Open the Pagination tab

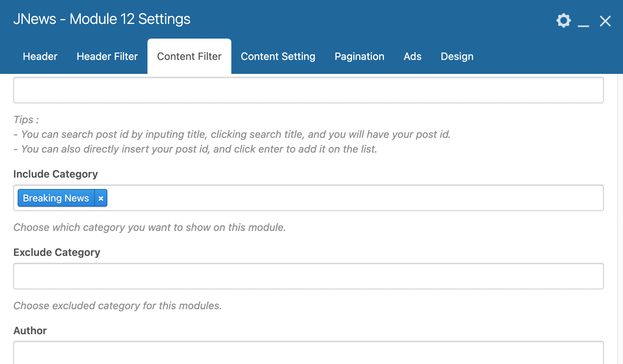coord(359,56)
